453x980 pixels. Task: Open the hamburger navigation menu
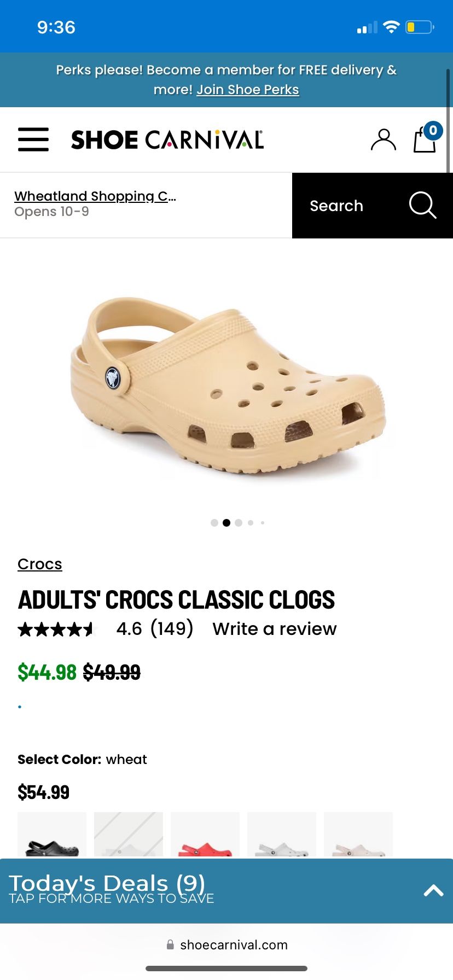33,139
